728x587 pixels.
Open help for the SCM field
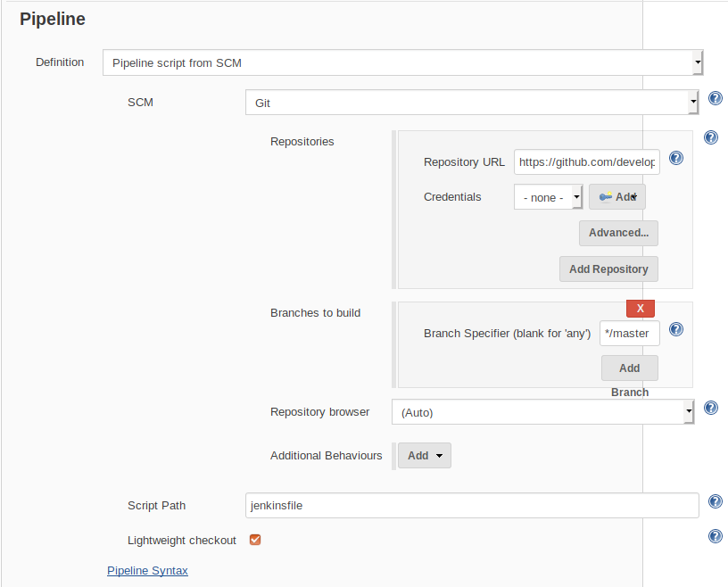coord(715,98)
